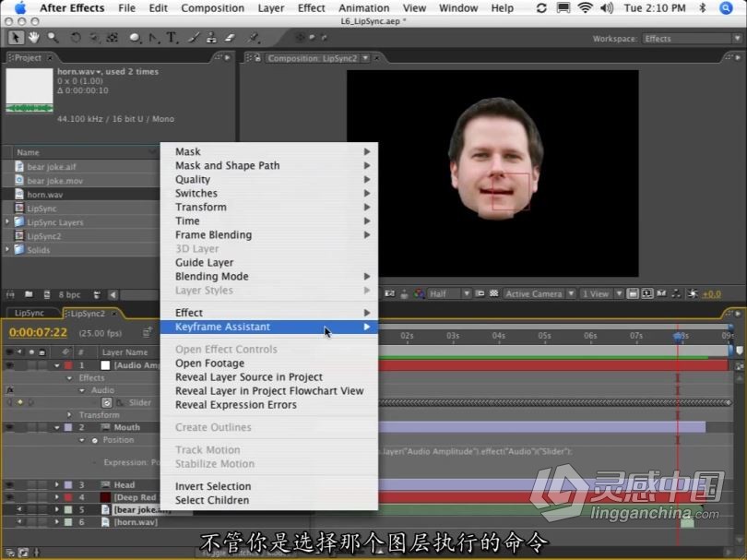
Task: Click the transparency grid icon in viewer
Action: point(494,293)
